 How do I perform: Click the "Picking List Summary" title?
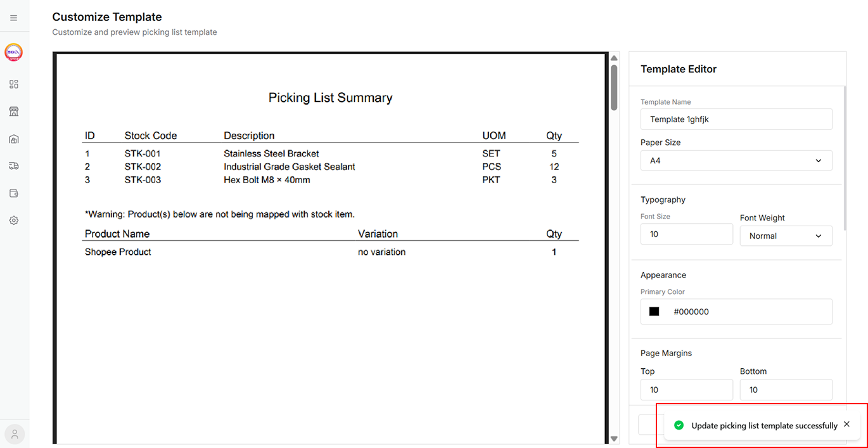point(330,98)
